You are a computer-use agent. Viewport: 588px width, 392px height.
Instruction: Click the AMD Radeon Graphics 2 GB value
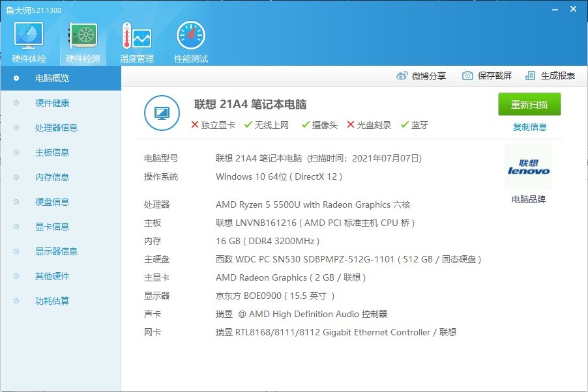(x=291, y=277)
